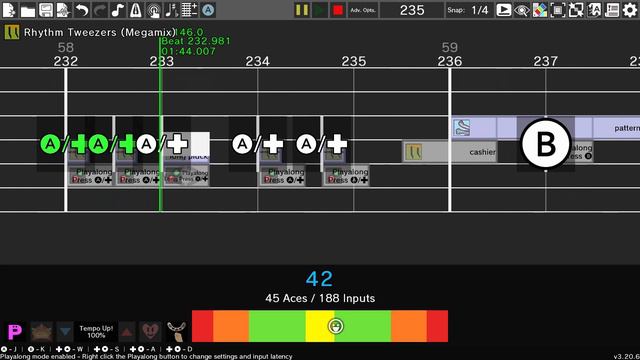
Task: Undo the last action
Action: (82, 10)
